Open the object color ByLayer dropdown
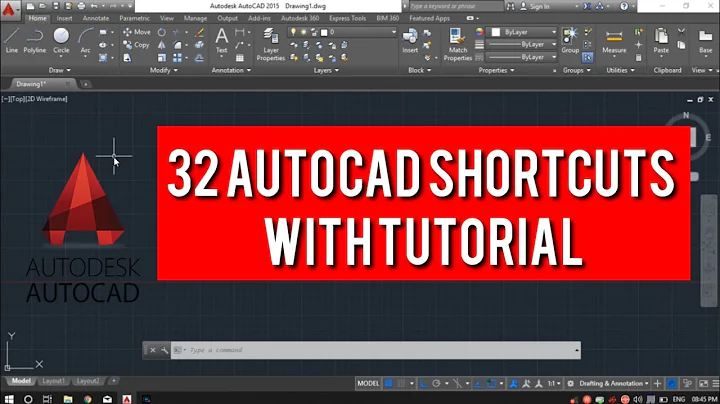 [x=523, y=32]
